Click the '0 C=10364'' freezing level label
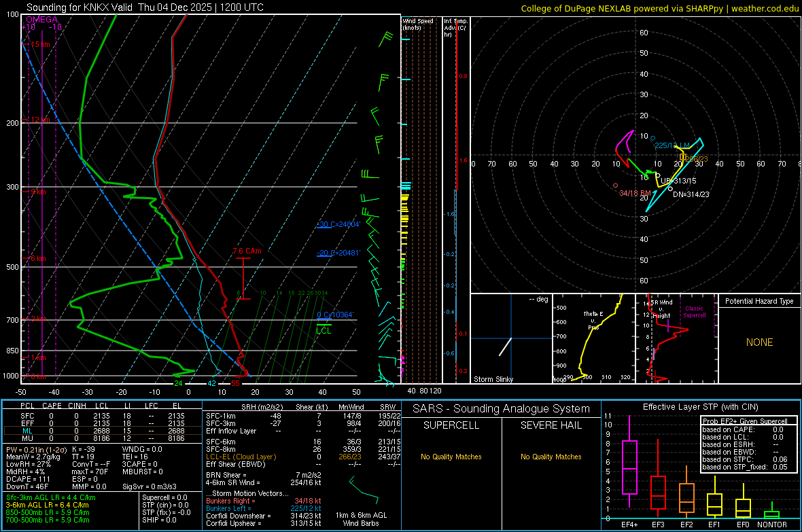This screenshot has width=802, height=532. (x=335, y=315)
